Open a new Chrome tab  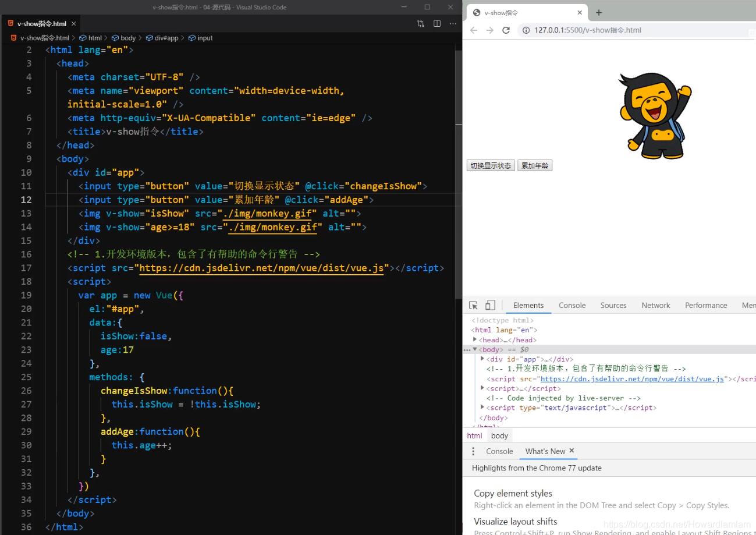click(x=598, y=12)
